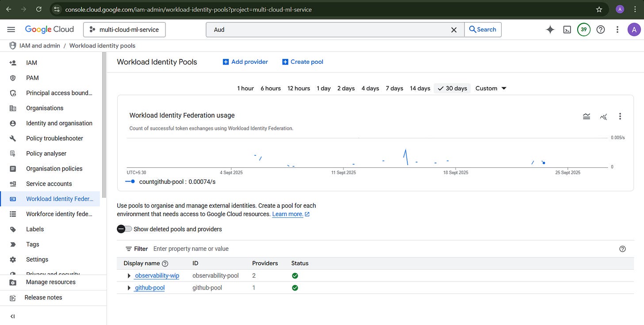Click green status check for github-pool
Viewport: 644px width, 325px height.
[295, 288]
